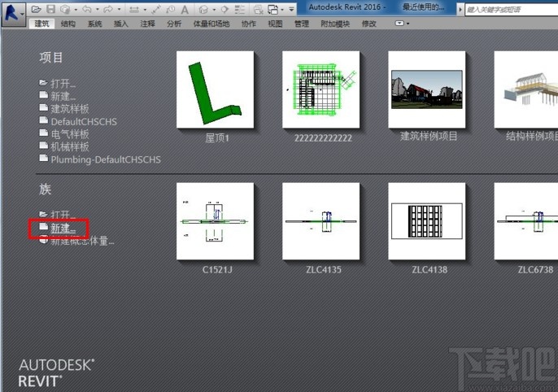This screenshot has width=558, height=392.
Task: Click the Close Hidden Windows icon
Action: [259, 9]
